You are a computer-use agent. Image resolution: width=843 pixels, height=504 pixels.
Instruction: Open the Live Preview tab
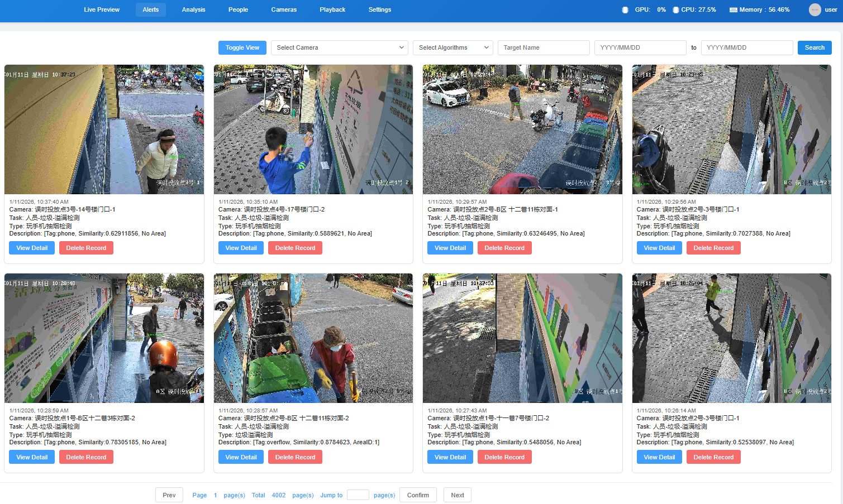pos(102,9)
